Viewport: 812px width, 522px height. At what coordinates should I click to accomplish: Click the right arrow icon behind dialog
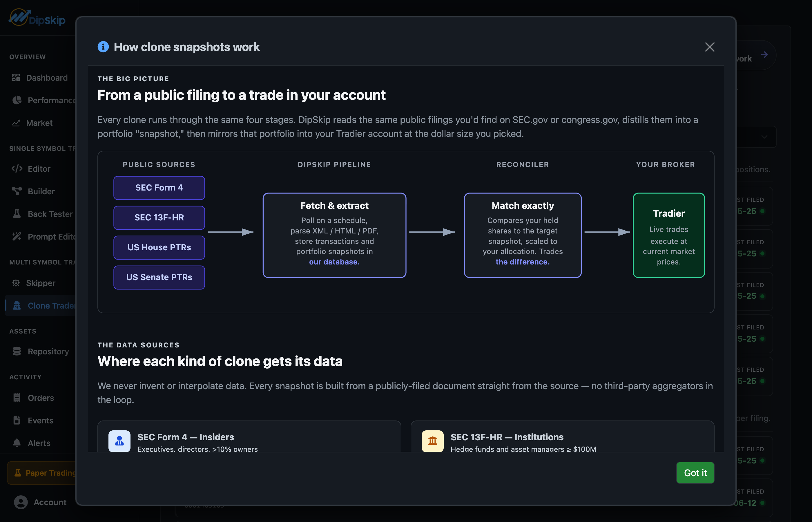[x=764, y=55]
